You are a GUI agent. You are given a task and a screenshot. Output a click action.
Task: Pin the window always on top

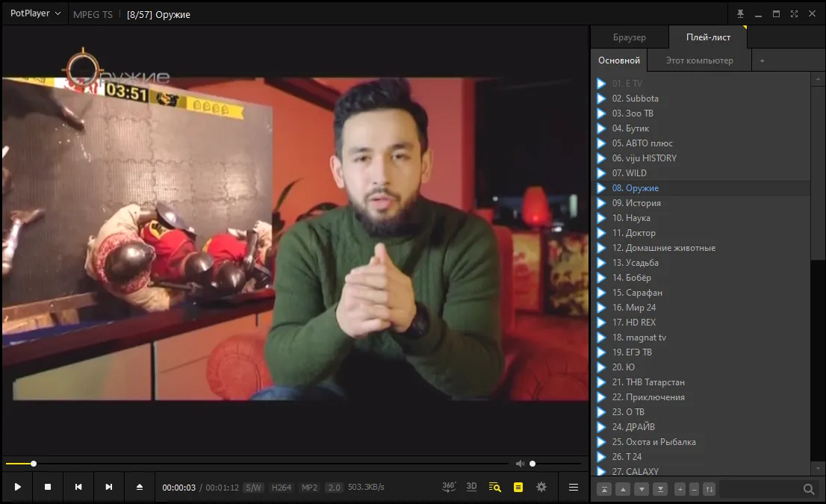(x=740, y=14)
